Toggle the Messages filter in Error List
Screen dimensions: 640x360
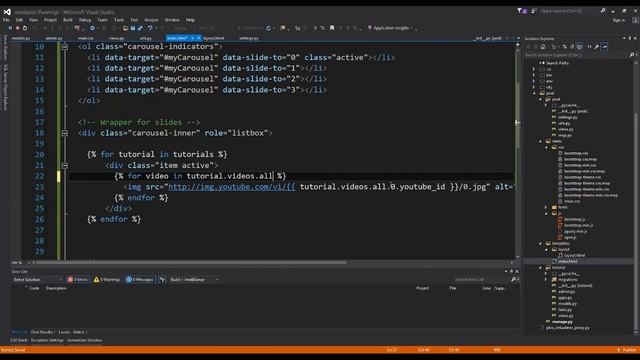coord(140,280)
